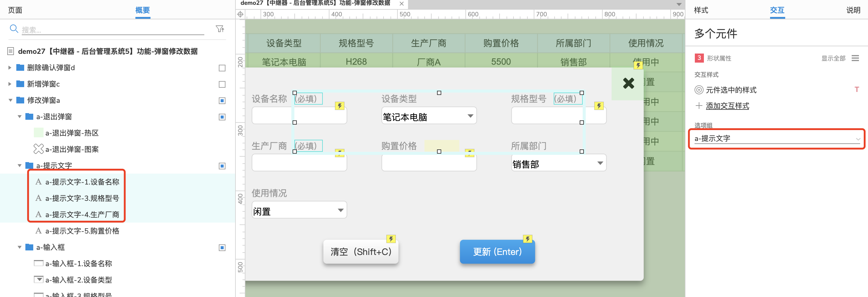Select the 删除确认弹窗d folder icon
Image resolution: width=868 pixels, height=297 pixels.
click(20, 67)
